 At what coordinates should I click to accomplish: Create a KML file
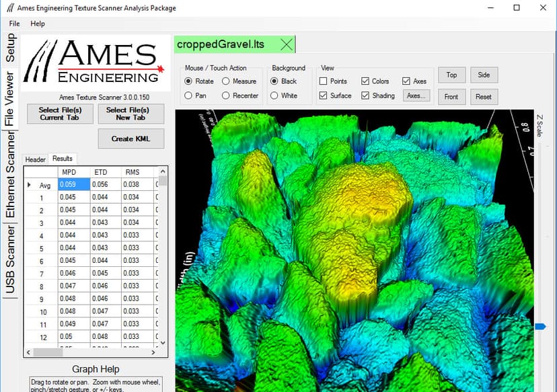click(131, 139)
